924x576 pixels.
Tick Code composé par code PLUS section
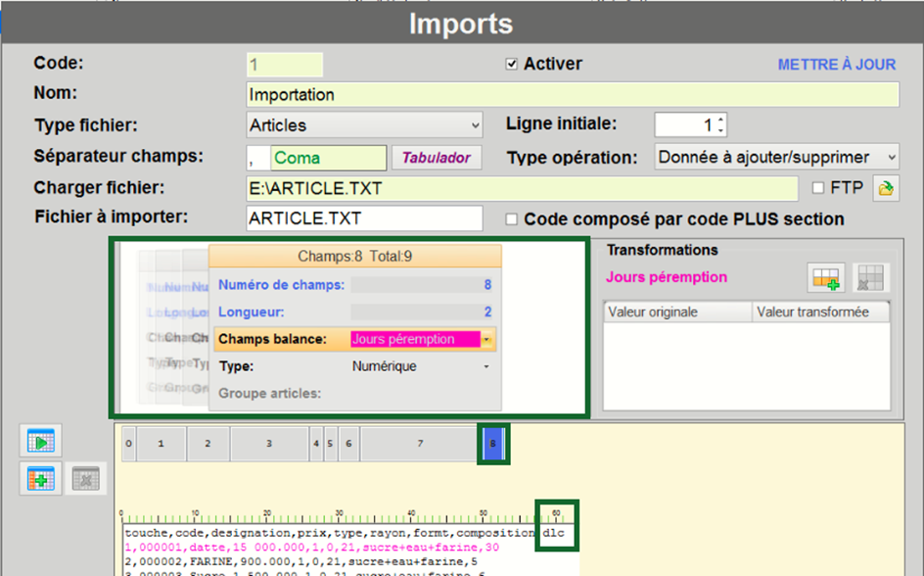pyautogui.click(x=511, y=219)
